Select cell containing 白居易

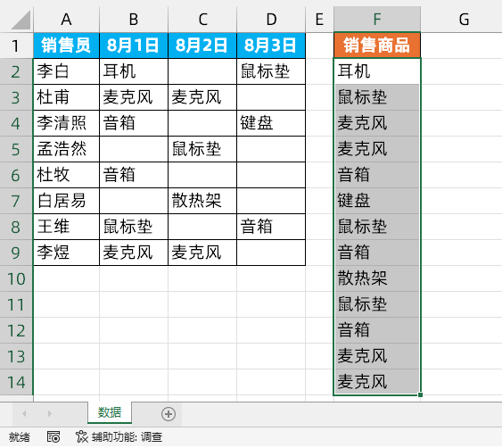pos(66,201)
